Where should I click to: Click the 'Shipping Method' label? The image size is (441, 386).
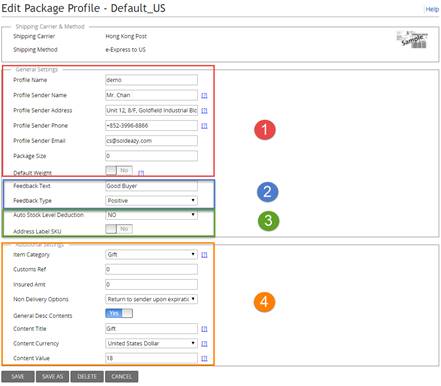pos(35,50)
